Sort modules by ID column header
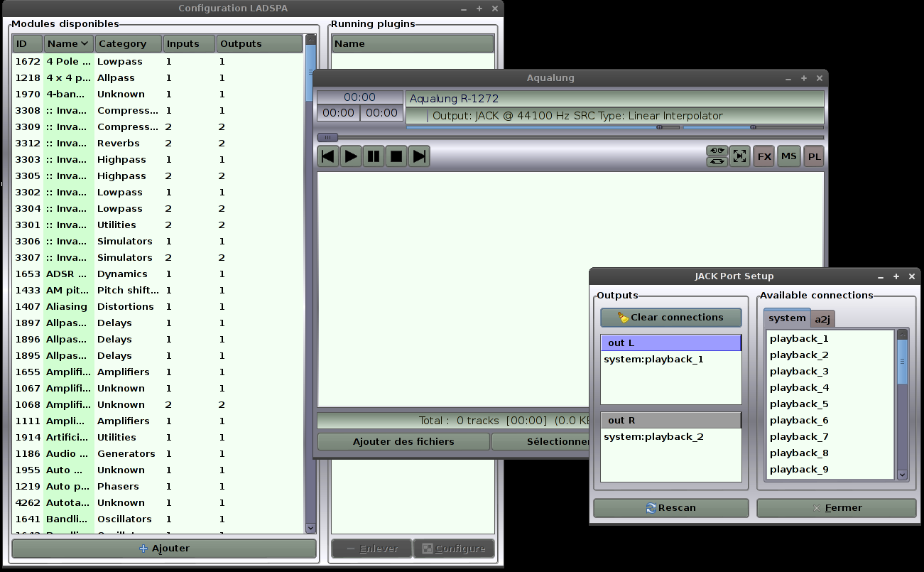Screen dimensions: 924x572 point(28,44)
